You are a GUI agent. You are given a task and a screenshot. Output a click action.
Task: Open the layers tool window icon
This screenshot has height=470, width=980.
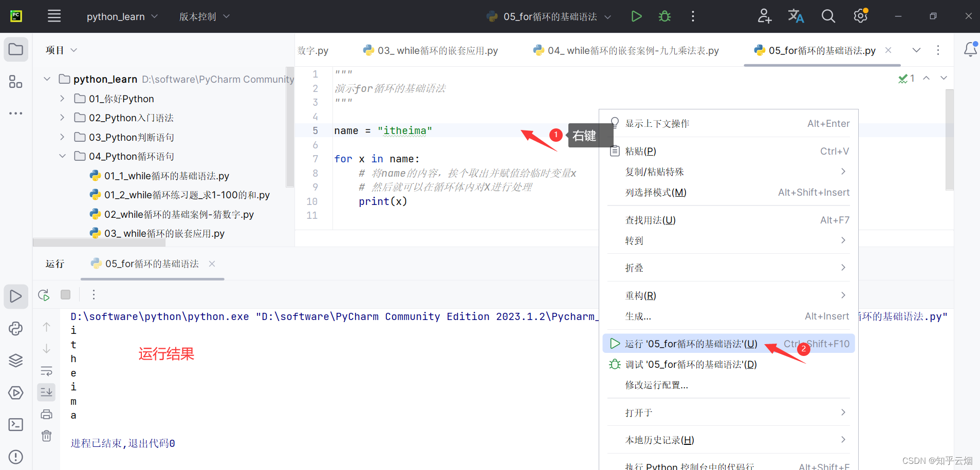16,361
